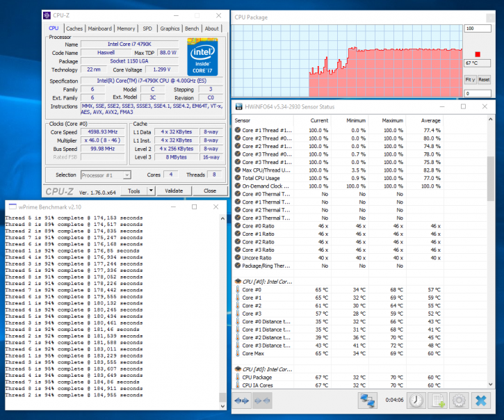Click the clock reset timer icon in HWiNFO
The height and width of the screenshot is (420, 504).
[x=416, y=401]
